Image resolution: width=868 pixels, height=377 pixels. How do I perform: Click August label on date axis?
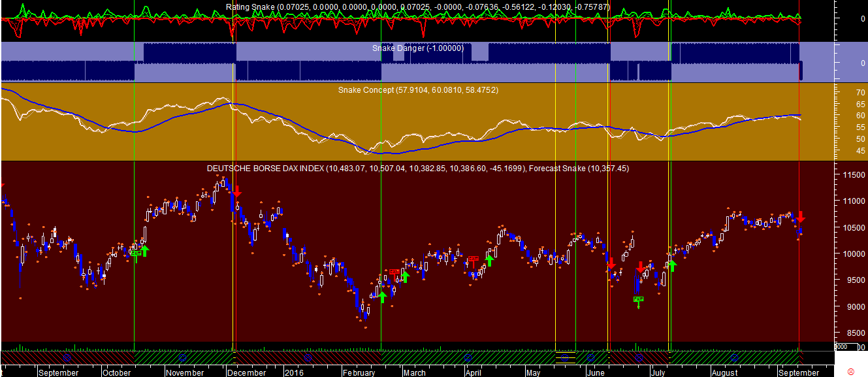pos(724,372)
